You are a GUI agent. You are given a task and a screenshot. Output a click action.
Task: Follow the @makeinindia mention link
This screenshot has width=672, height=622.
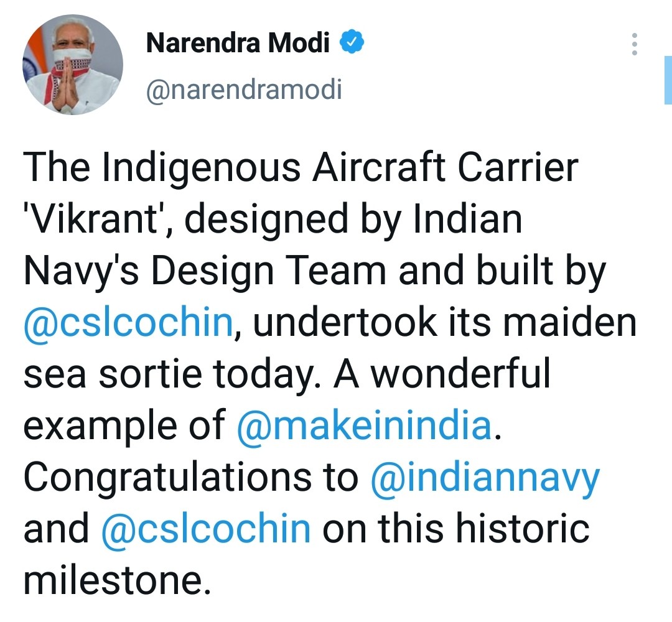[x=365, y=426]
